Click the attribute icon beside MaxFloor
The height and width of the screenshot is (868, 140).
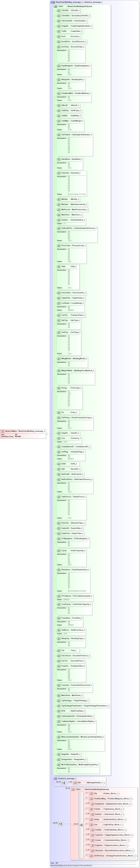(x=59, y=215)
